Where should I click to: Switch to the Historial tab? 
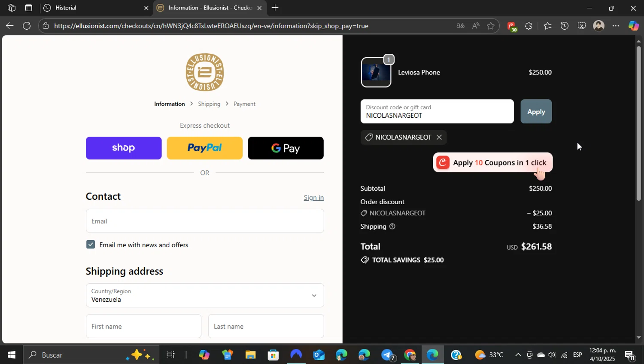pos(97,8)
